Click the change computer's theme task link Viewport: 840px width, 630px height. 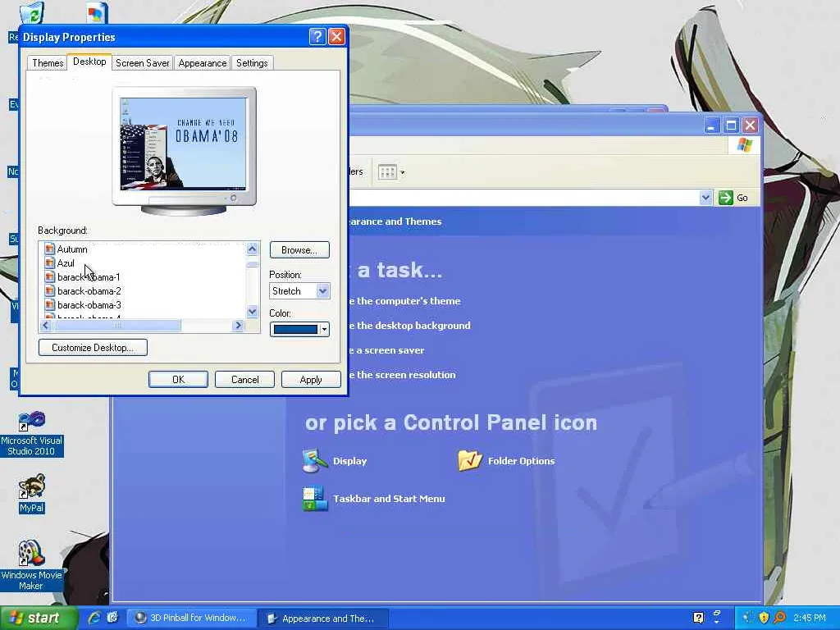pyautogui.click(x=404, y=301)
